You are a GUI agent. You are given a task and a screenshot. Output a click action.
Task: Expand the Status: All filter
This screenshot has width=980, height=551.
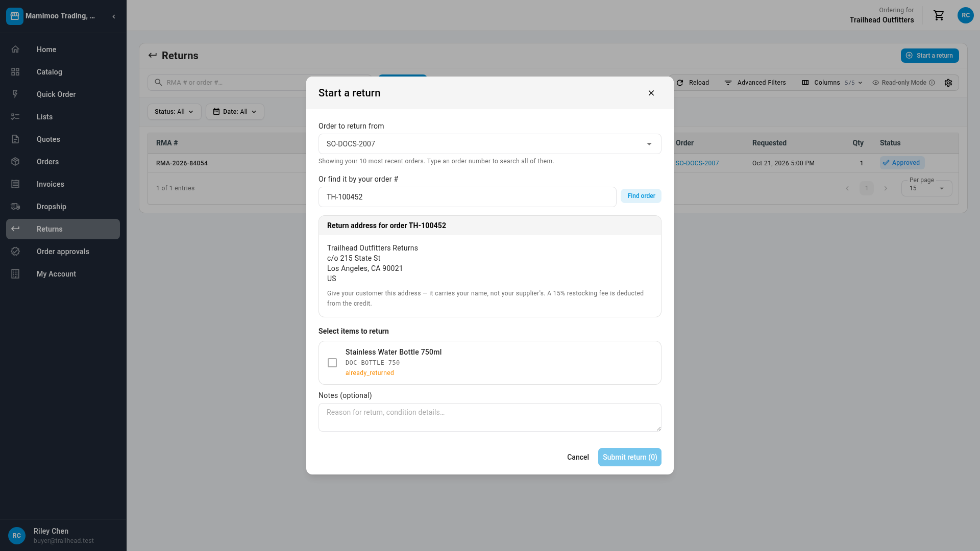tap(175, 112)
